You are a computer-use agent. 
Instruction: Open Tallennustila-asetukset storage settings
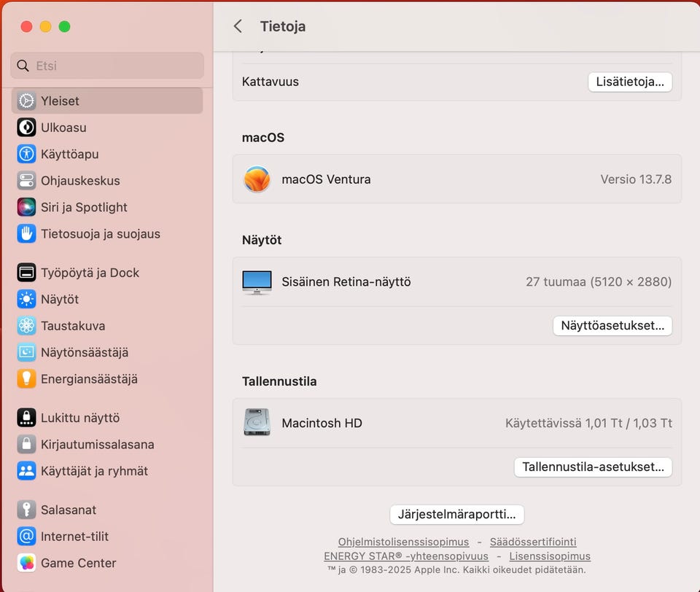point(593,467)
